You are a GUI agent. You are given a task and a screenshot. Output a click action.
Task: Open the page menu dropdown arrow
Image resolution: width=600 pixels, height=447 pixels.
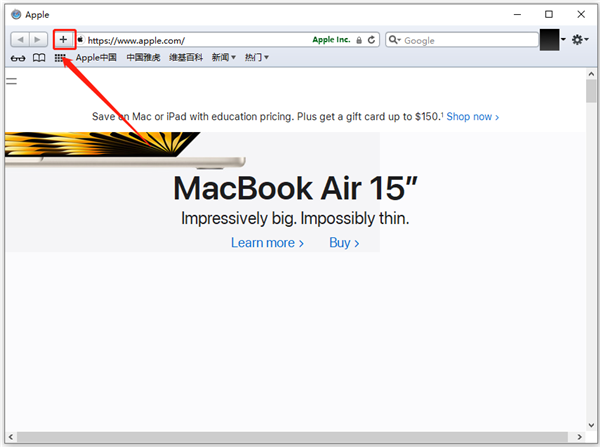coord(563,39)
